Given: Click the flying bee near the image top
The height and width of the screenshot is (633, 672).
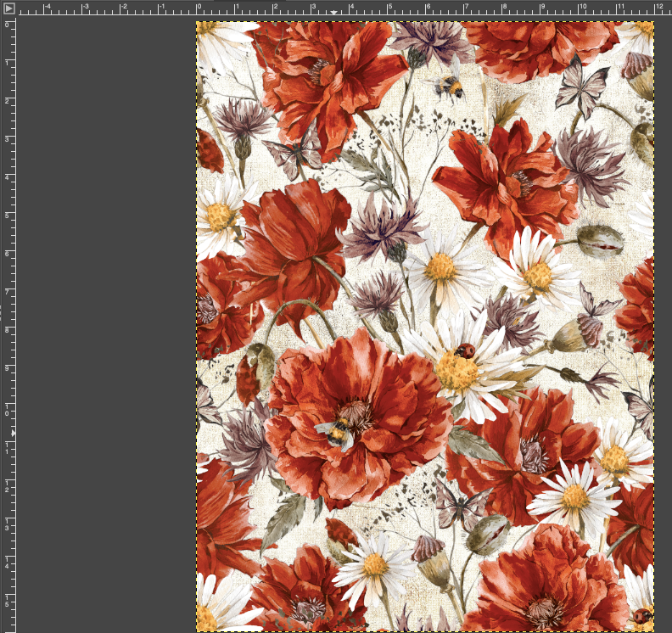Looking at the screenshot, I should coord(447,84).
